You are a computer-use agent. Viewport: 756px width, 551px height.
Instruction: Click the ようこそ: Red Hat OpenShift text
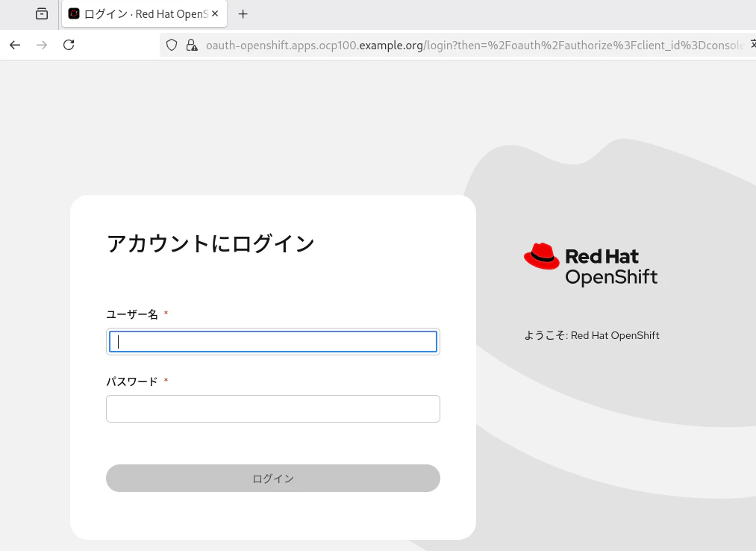point(592,335)
